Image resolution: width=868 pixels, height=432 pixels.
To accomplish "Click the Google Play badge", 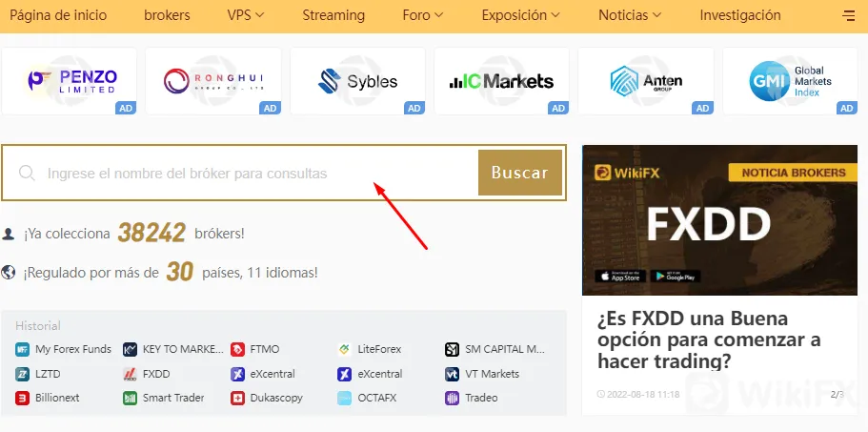I will coord(676,276).
